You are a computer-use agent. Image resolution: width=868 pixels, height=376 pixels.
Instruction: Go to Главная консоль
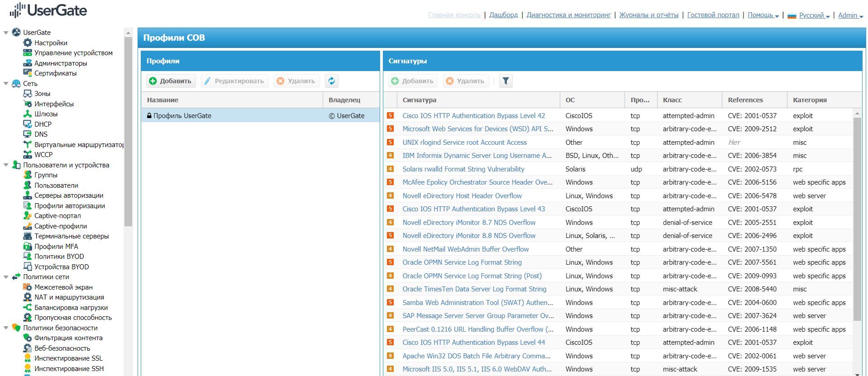tap(454, 15)
